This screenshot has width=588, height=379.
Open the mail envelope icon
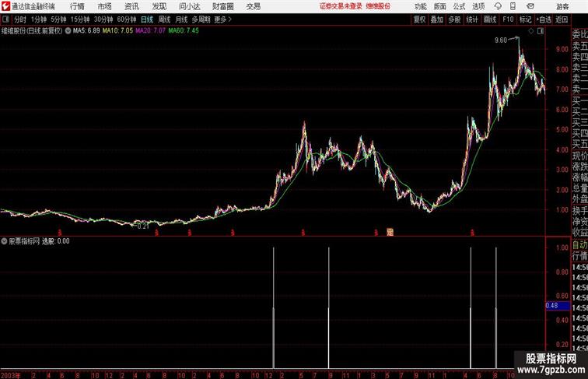pyautogui.click(x=530, y=6)
